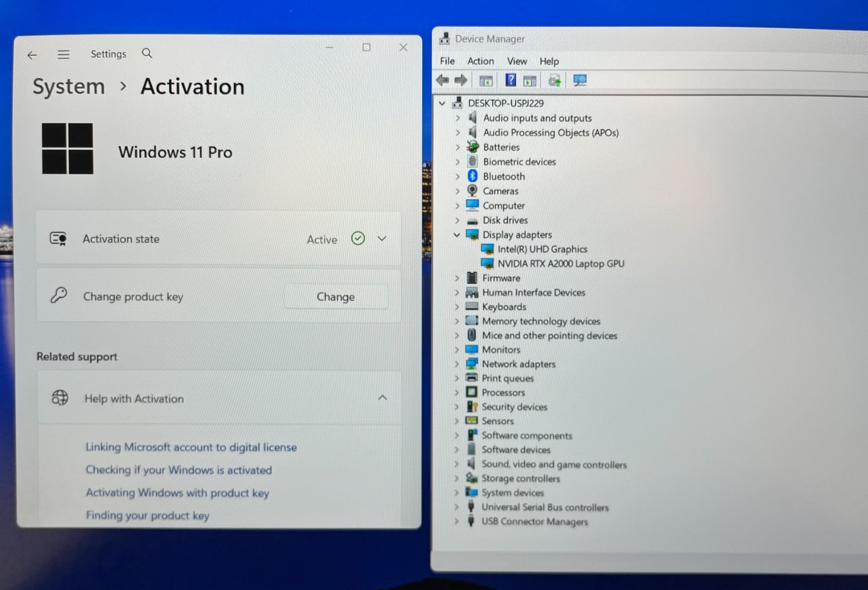
Task: Click the Bluetooth category icon
Action: click(473, 176)
